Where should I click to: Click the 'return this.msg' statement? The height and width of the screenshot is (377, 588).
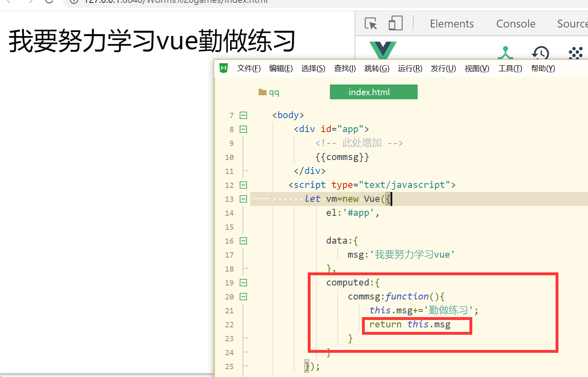click(410, 324)
